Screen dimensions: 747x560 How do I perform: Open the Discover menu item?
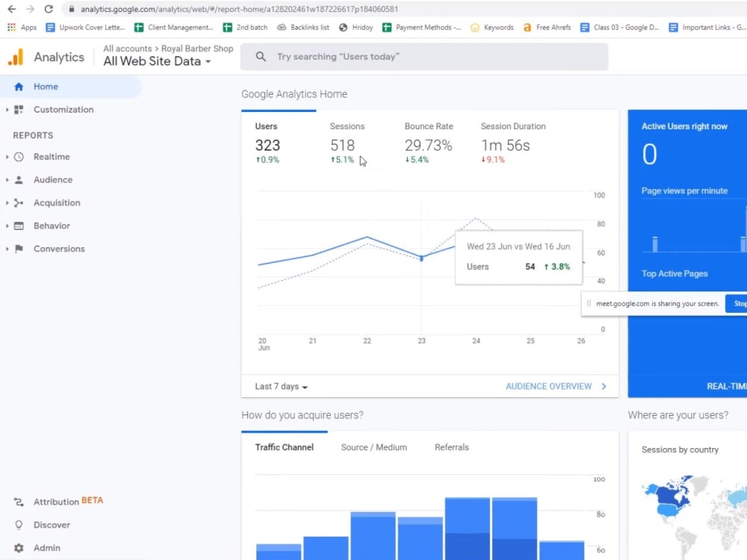point(52,525)
